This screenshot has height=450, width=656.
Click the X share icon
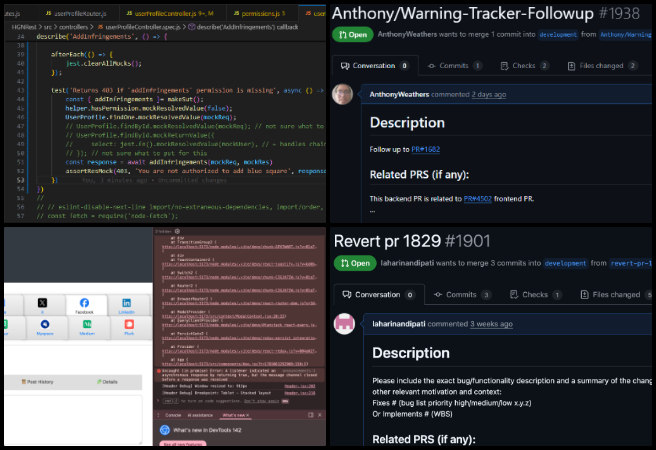[41, 304]
